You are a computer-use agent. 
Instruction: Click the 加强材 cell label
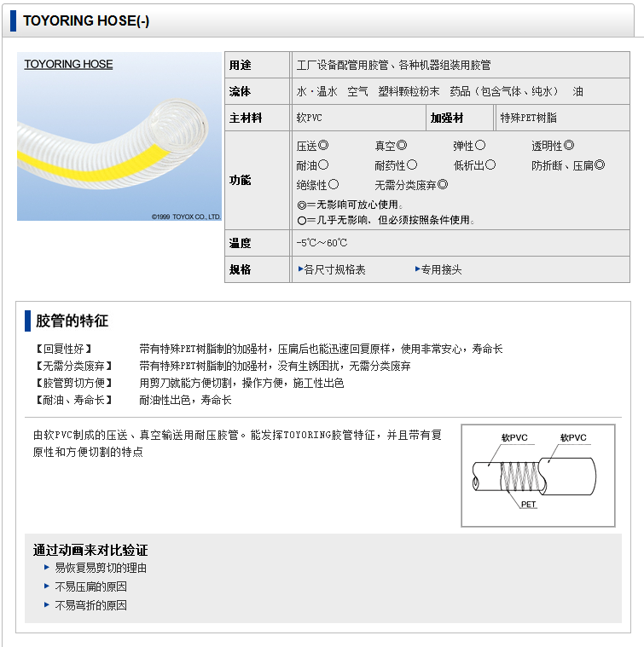(447, 118)
